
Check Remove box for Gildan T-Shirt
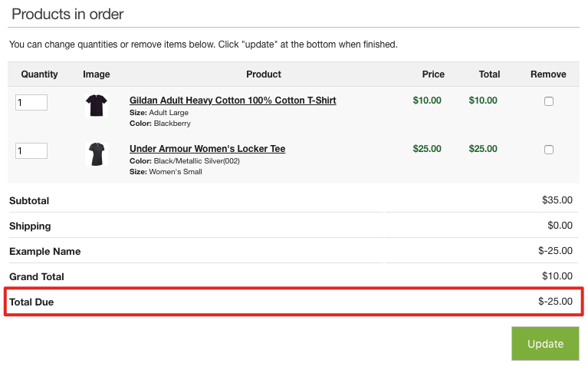(x=549, y=101)
